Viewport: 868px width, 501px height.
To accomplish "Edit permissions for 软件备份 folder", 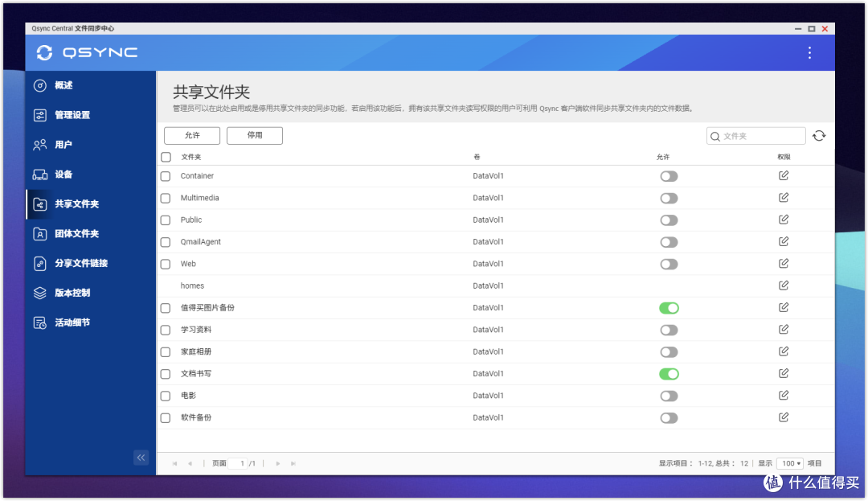I will 784,417.
